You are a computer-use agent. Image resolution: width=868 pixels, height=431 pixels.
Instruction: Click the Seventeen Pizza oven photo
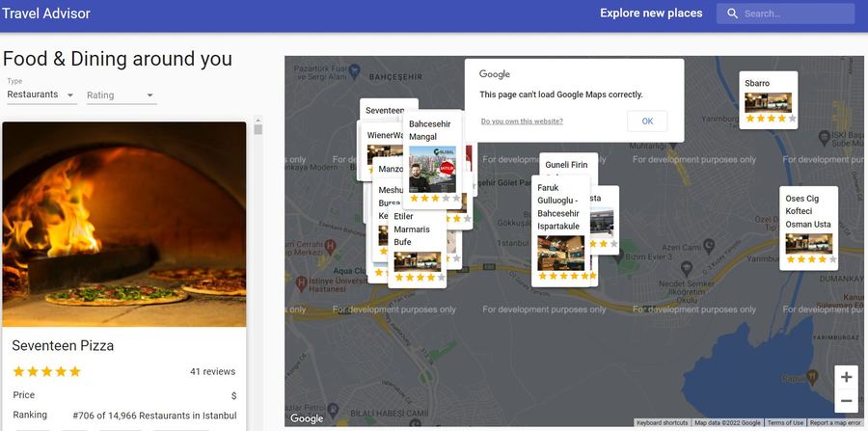tap(124, 224)
